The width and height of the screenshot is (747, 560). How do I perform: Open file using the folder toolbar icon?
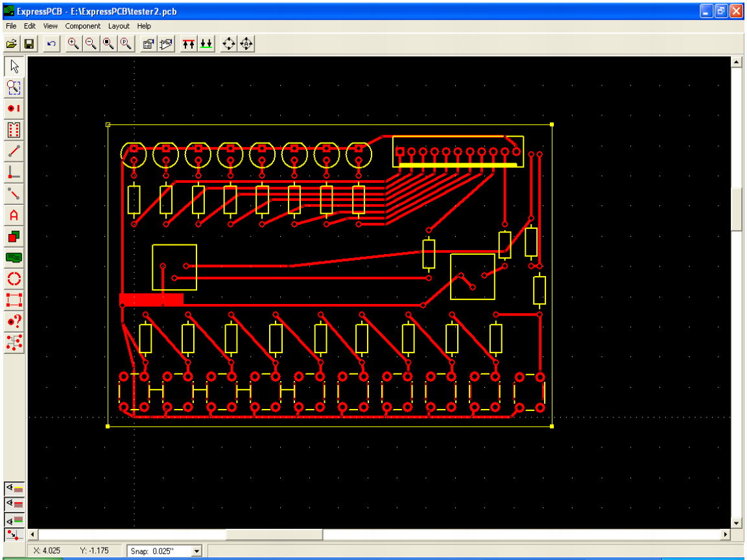click(x=12, y=44)
